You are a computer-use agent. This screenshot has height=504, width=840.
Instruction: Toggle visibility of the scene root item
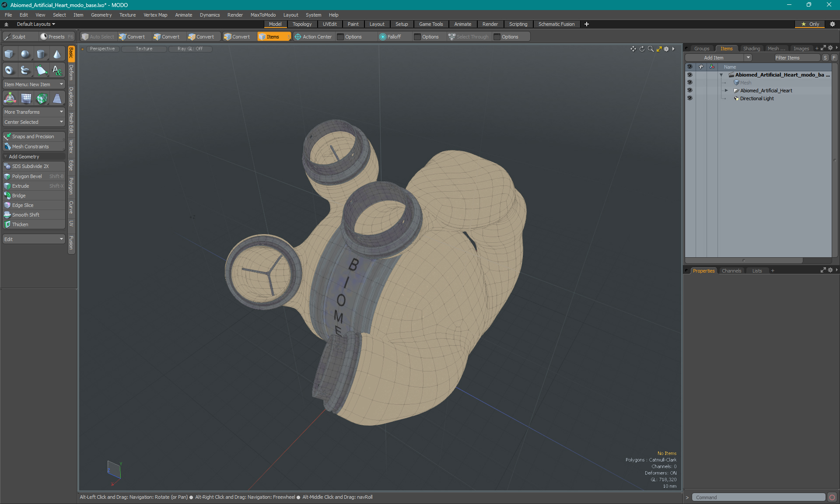click(x=689, y=75)
